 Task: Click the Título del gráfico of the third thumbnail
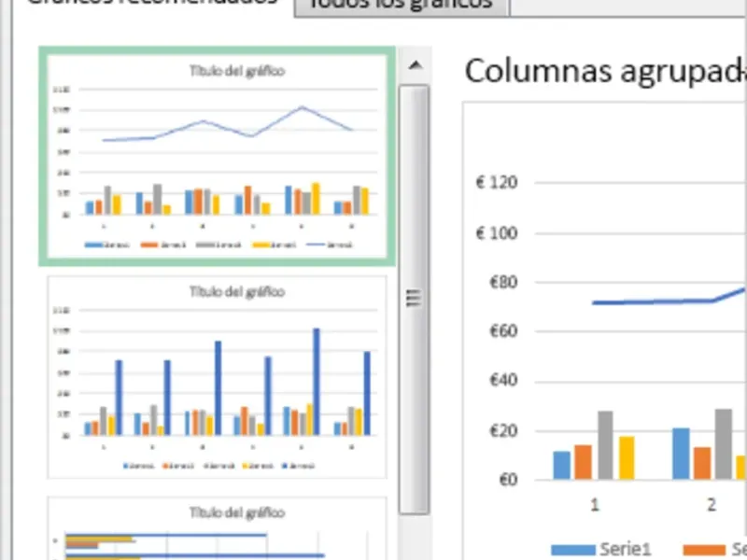(237, 512)
